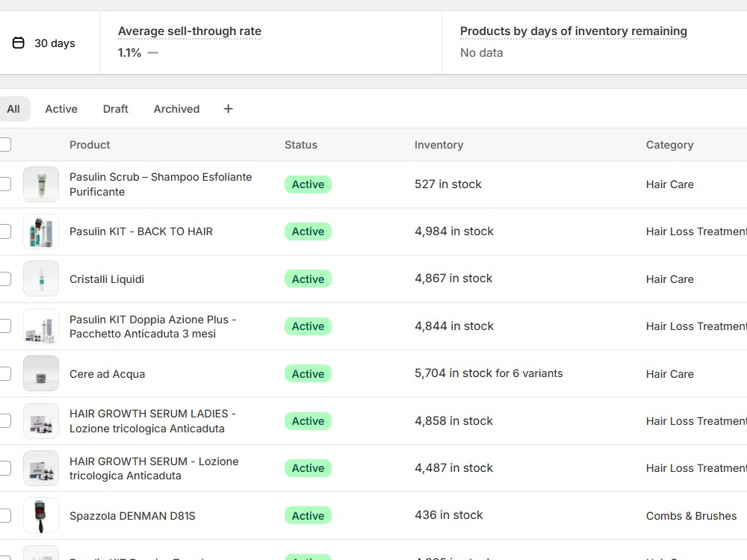The image size is (747, 560).
Task: Click Hair Care category for Pasulin Scrub
Action: point(670,184)
